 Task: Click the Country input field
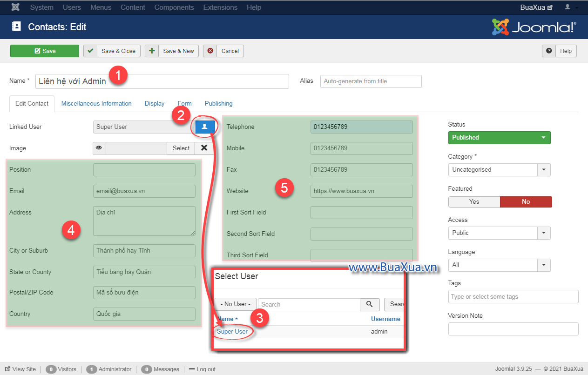144,314
